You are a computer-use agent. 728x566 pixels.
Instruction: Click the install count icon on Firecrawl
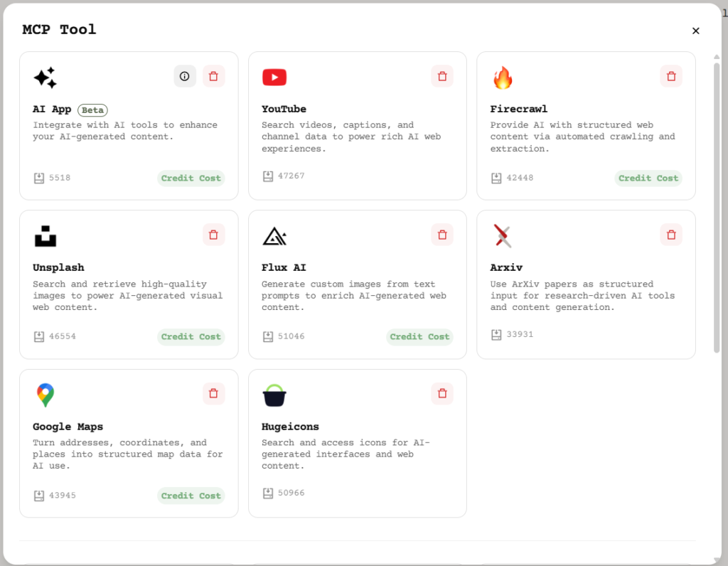[496, 178]
